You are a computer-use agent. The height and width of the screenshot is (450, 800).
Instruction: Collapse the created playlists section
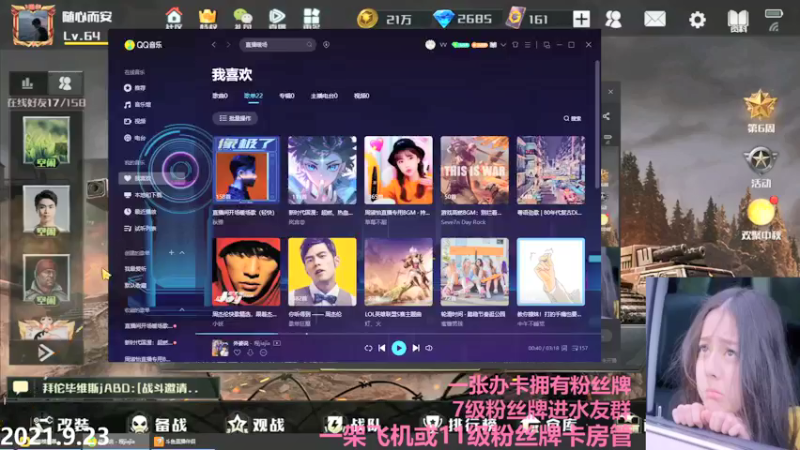coord(182,253)
